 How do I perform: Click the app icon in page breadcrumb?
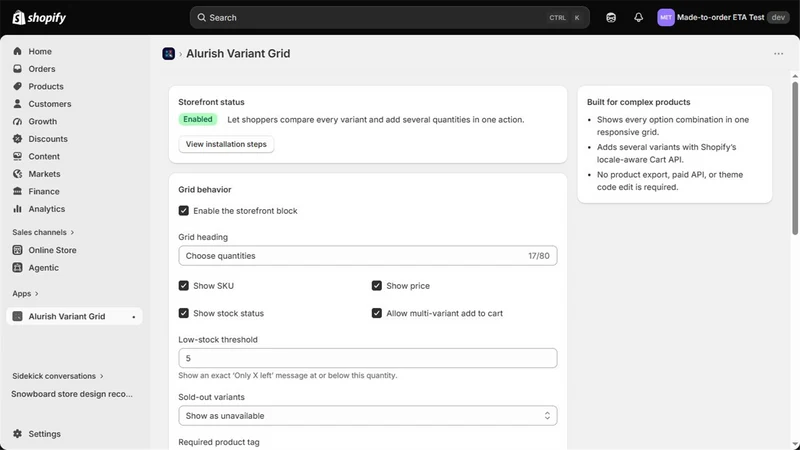click(168, 54)
